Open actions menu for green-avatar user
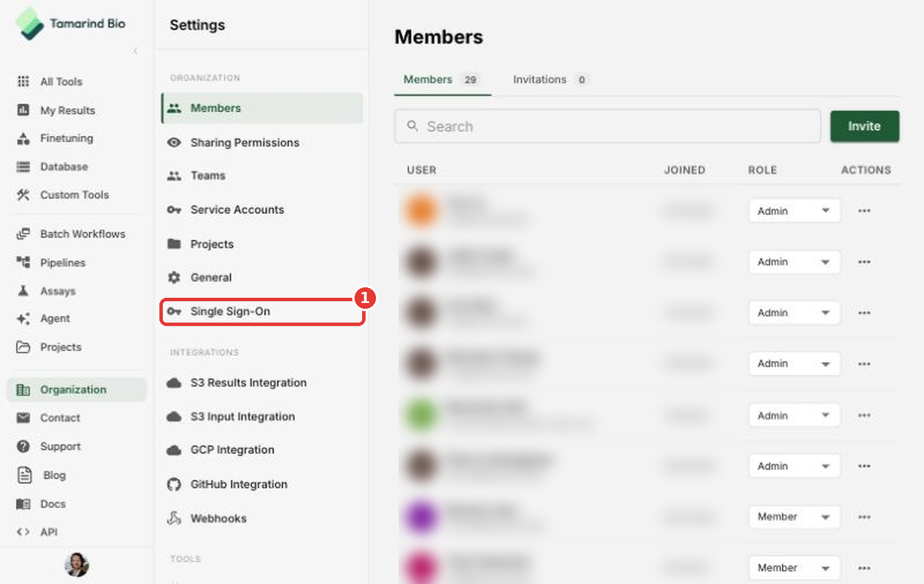Viewport: 924px width, 584px height. coord(864,415)
